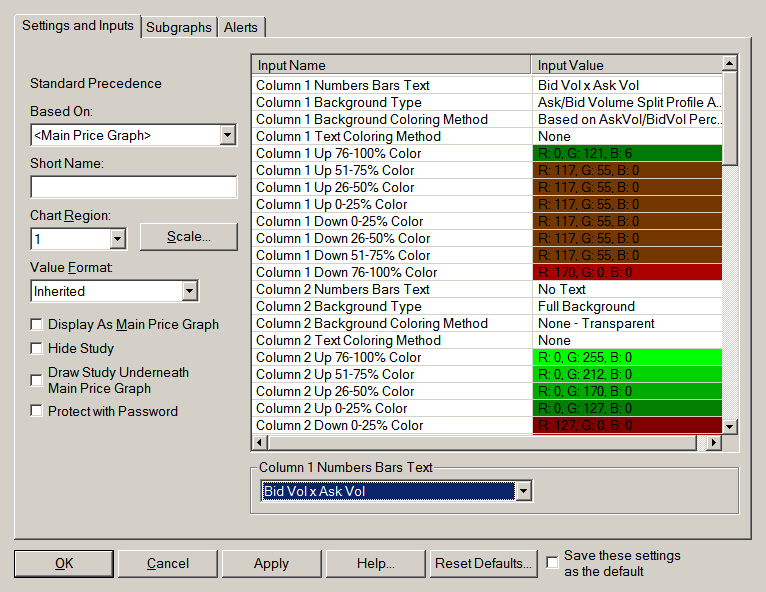766x592 pixels.
Task: Switch to the Subgraphs tab
Action: pos(179,27)
